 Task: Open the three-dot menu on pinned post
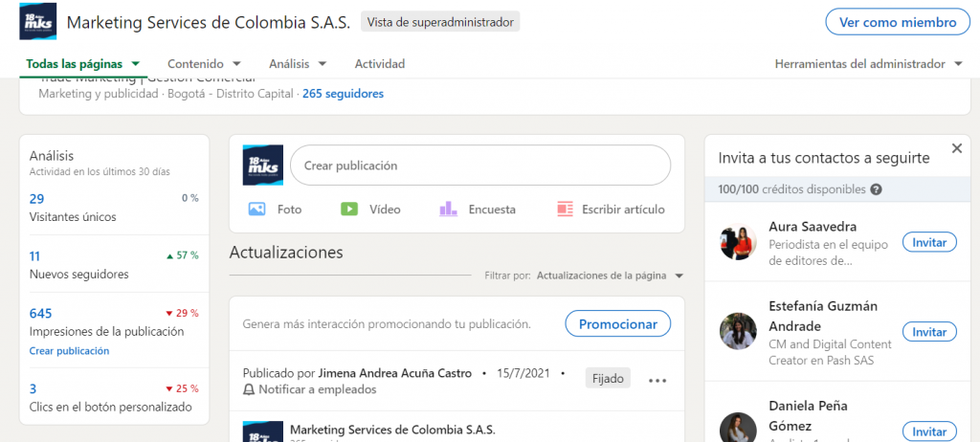click(657, 380)
